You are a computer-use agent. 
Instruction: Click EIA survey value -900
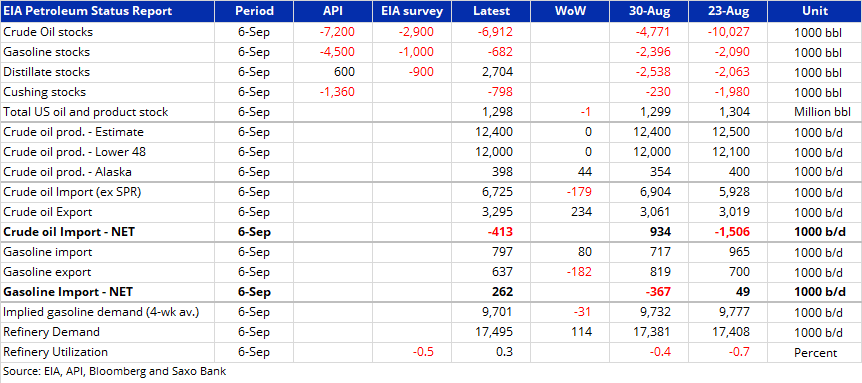421,73
